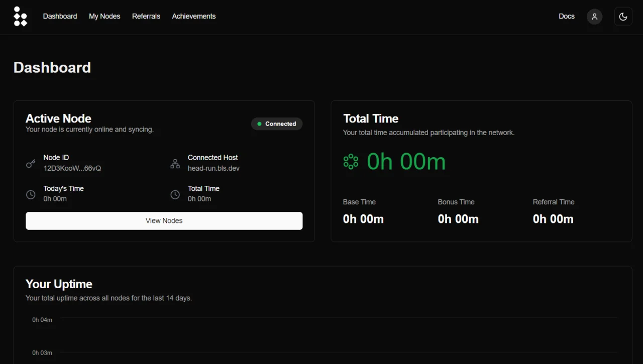This screenshot has height=364, width=643.
Task: Click the Referral Time value
Action: tap(553, 219)
